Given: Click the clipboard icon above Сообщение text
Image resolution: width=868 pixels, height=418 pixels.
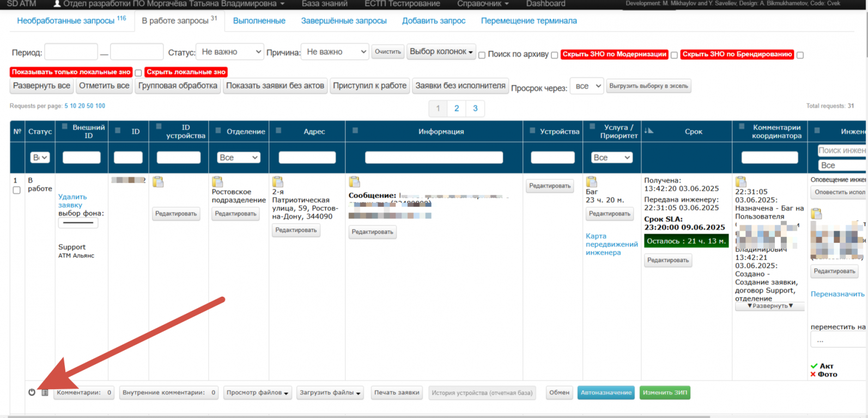Looking at the screenshot, I should [354, 181].
